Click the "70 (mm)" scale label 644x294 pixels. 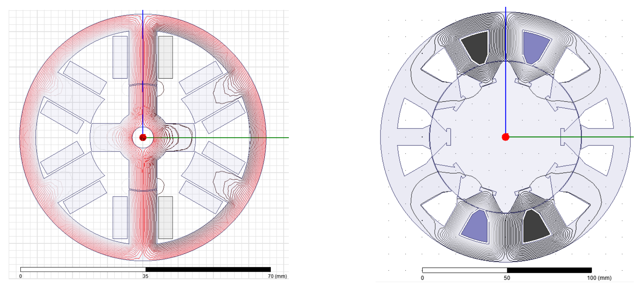(277, 276)
